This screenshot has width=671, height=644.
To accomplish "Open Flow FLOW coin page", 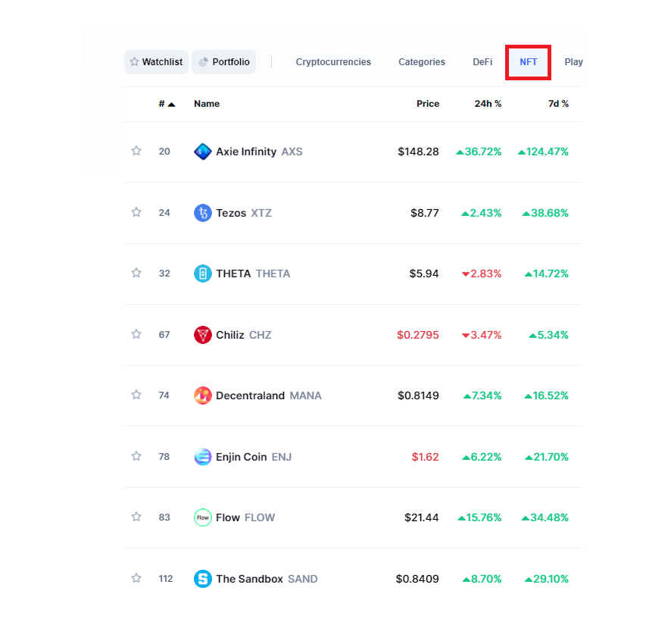I will coord(245,517).
